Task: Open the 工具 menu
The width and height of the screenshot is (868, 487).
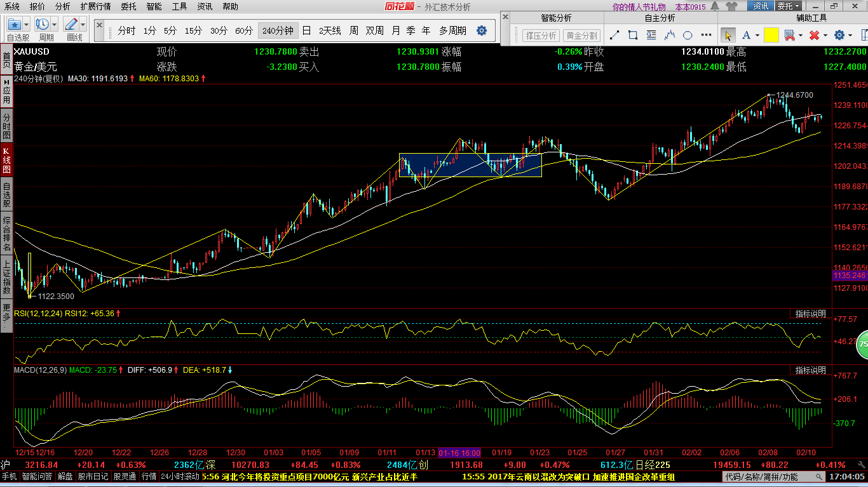Action: 179,6
